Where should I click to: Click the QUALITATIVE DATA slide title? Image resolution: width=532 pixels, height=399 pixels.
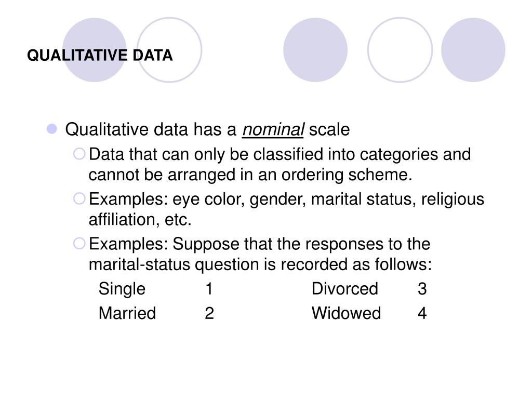(x=100, y=55)
